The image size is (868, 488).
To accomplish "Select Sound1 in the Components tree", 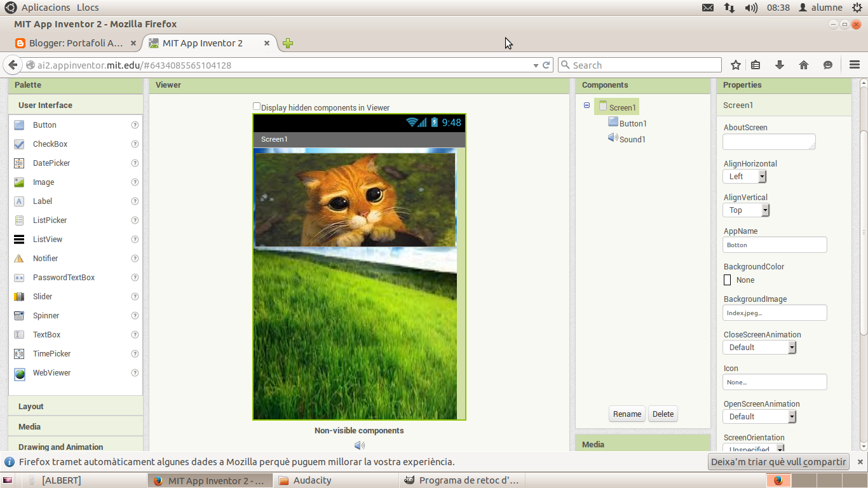I will click(x=632, y=140).
